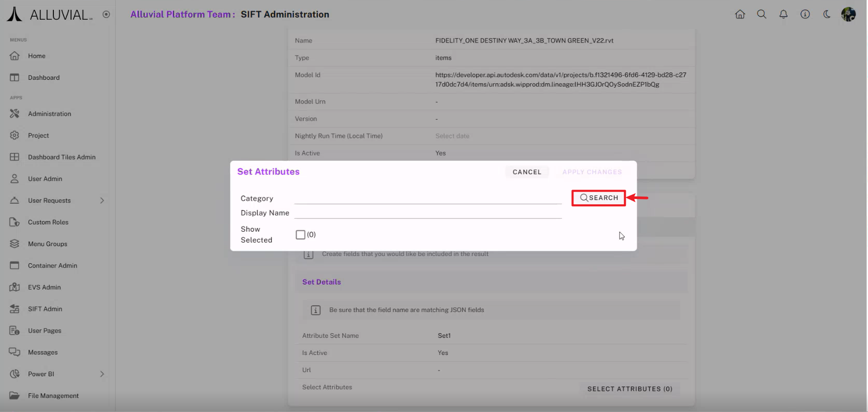Open user profile avatar
This screenshot has width=868, height=412.
848,15
